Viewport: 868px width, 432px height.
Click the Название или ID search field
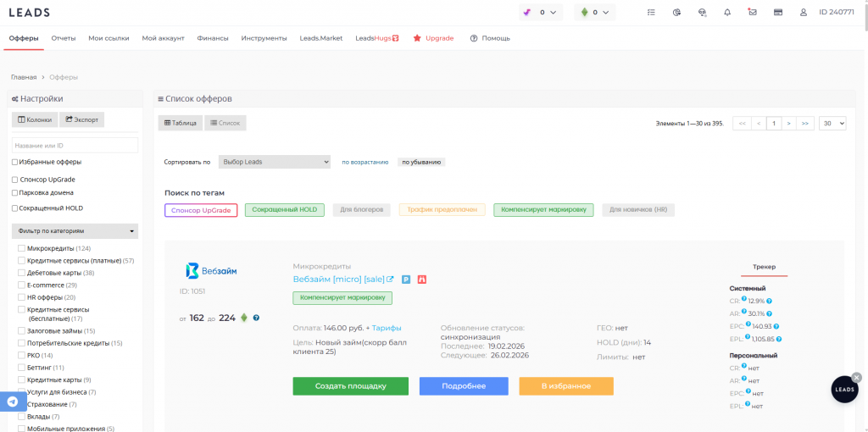tap(75, 145)
